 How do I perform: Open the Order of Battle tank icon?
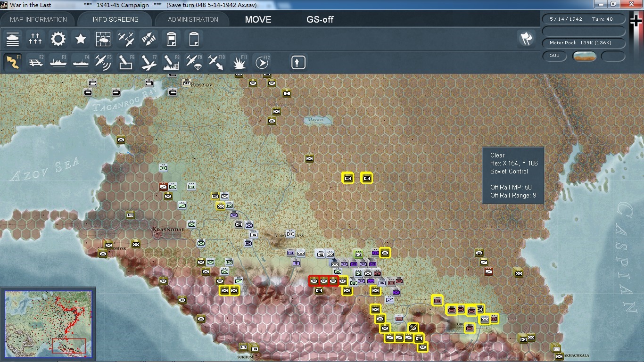click(x=13, y=39)
